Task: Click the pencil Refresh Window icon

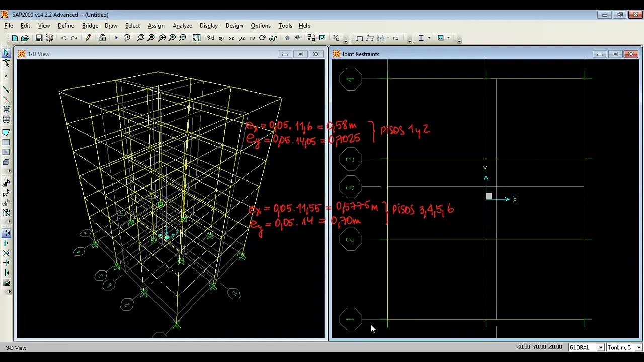Action: (88, 38)
